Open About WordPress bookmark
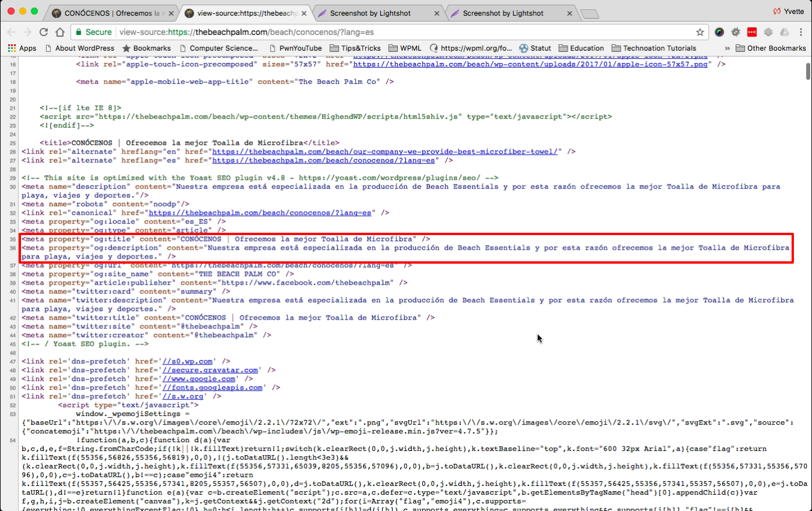812x511 pixels. click(x=79, y=48)
